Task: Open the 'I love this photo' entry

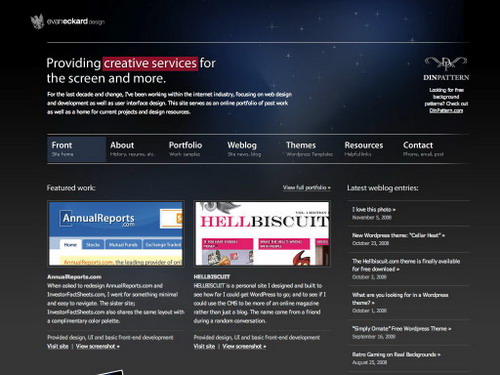Action: pos(374,210)
